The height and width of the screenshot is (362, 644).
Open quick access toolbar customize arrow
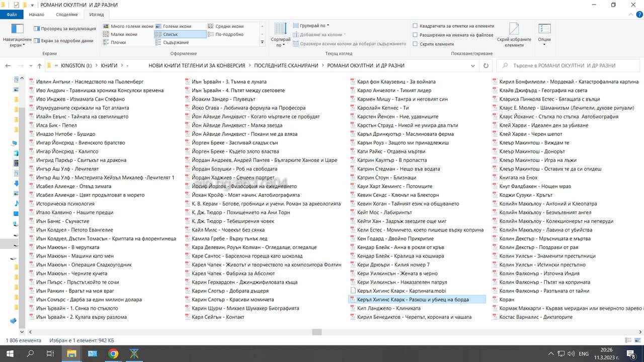(x=33, y=5)
